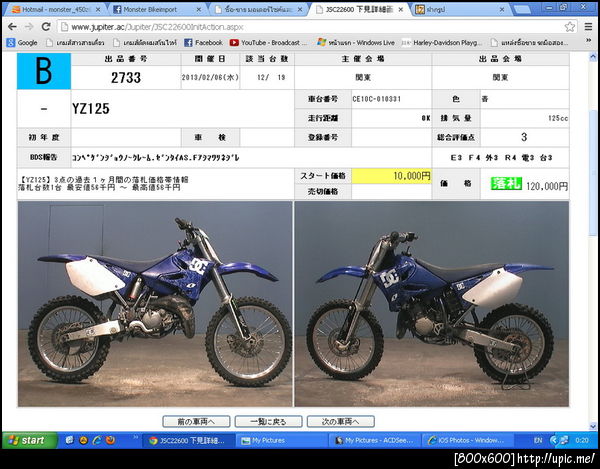
Task: Open the Chrome menu icon
Action: coord(588,26)
